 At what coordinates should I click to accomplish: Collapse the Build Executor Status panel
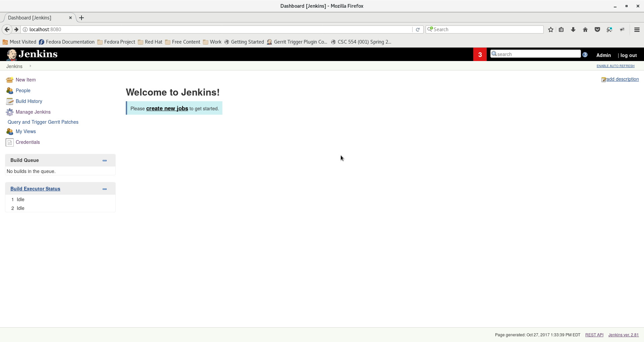[x=105, y=189]
